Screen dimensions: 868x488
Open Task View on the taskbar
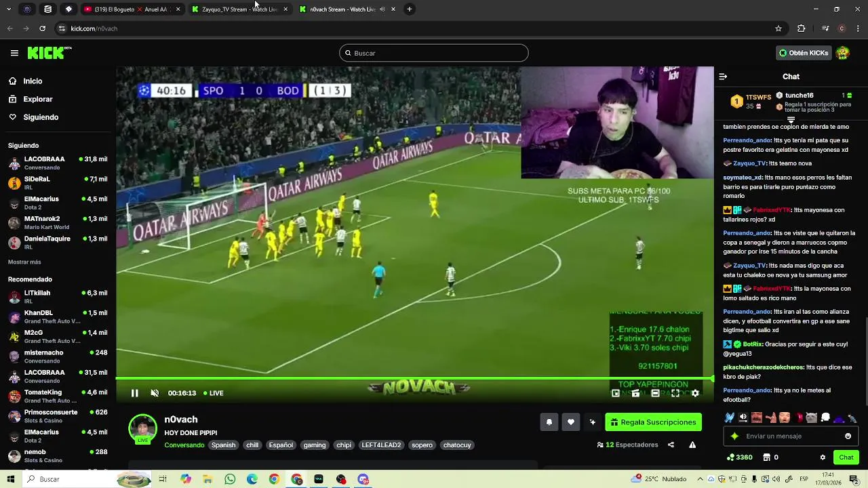[163, 479]
